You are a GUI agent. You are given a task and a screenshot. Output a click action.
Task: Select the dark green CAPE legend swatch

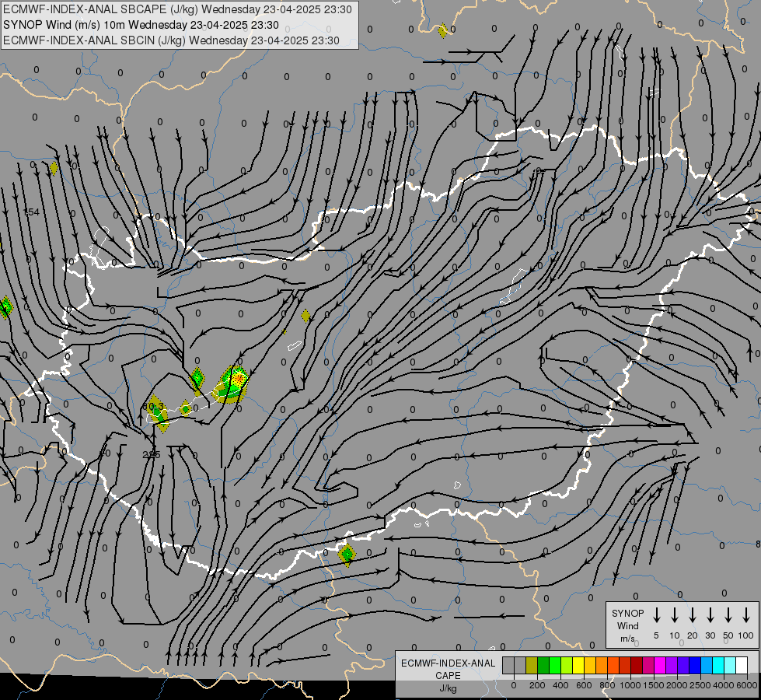pyautogui.click(x=543, y=665)
